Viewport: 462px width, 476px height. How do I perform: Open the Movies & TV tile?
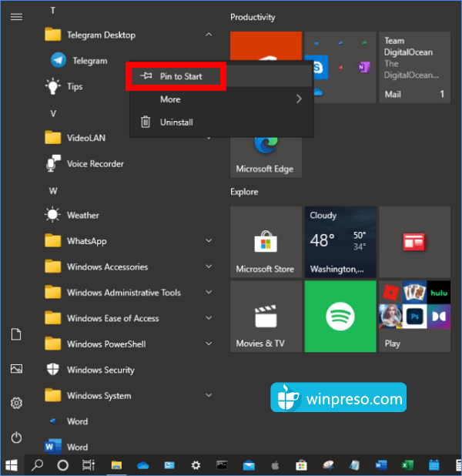click(x=266, y=317)
